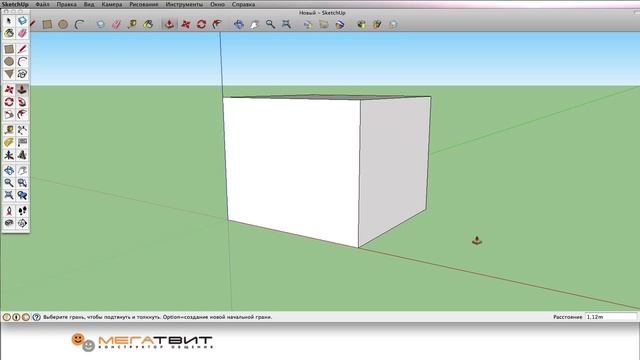Click the Pan hand in the top toolbar
The width and height of the screenshot is (640, 360).
point(254,24)
